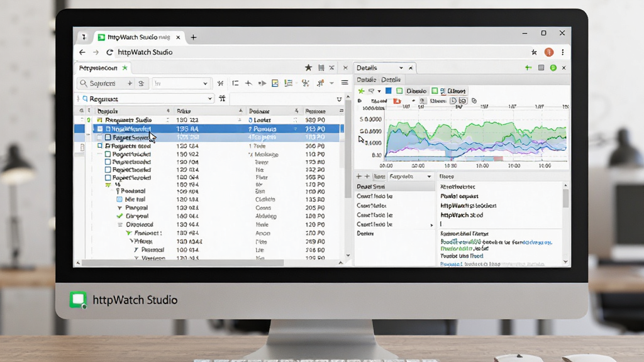
Task: Toggle the checkbox in the dark-blue selected row
Action: coord(100,129)
